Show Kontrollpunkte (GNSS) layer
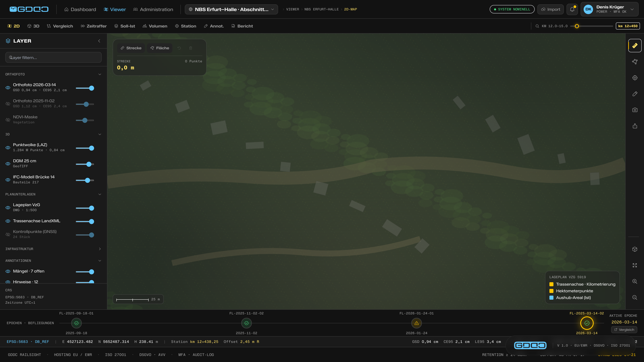644x362 pixels. [x=8, y=234]
